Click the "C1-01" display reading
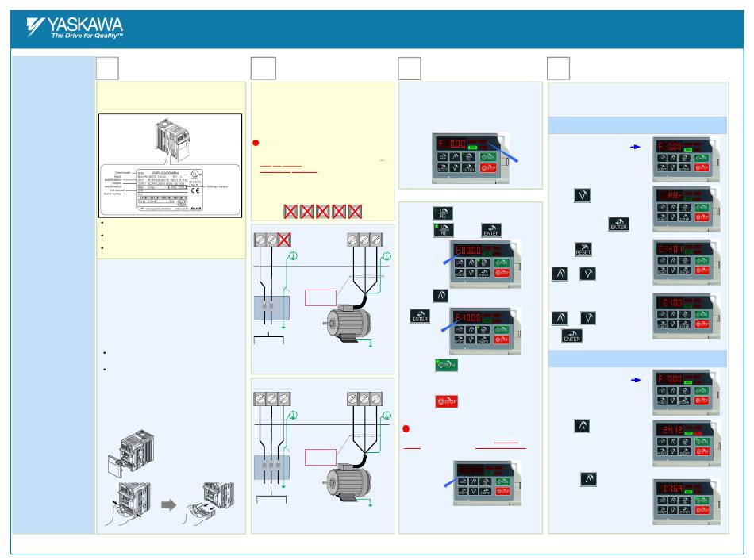The width and height of the screenshot is (754, 560). click(671, 249)
